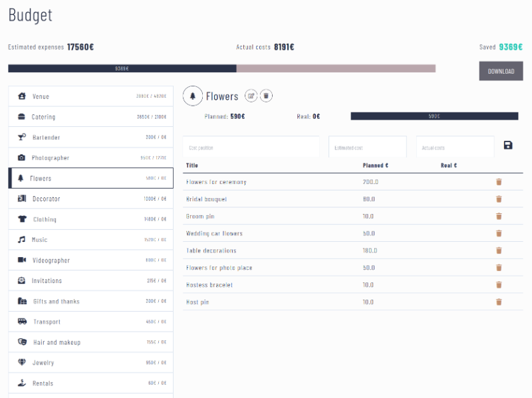532x398 pixels.
Task: Delete the Bridal bouquet row
Action: [x=497, y=199]
